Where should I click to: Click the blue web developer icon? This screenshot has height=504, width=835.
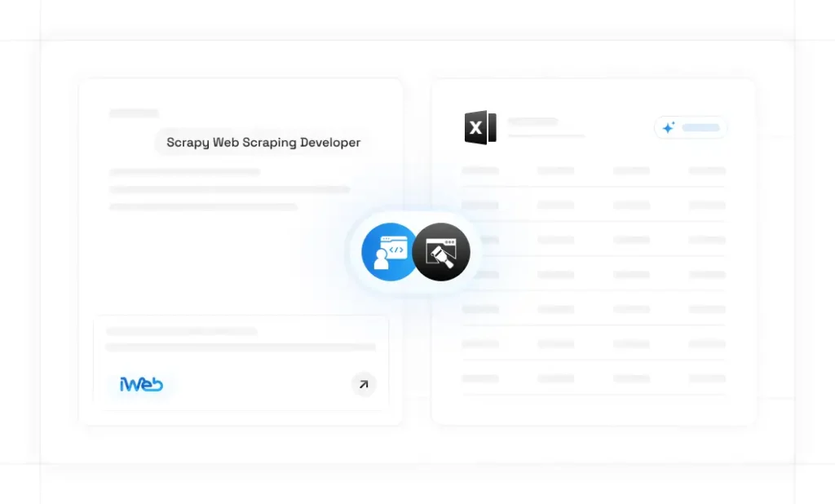tap(388, 252)
